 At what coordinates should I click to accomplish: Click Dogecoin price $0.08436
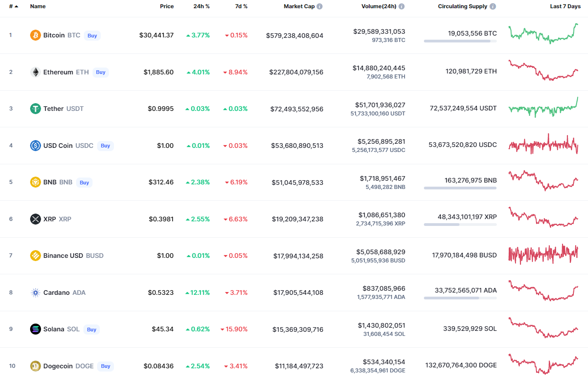click(x=159, y=366)
